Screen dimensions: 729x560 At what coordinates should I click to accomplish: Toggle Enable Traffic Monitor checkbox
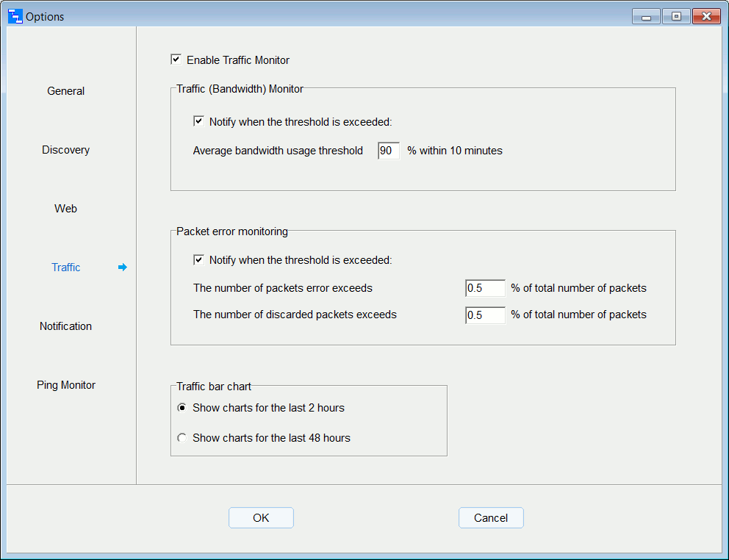176,60
